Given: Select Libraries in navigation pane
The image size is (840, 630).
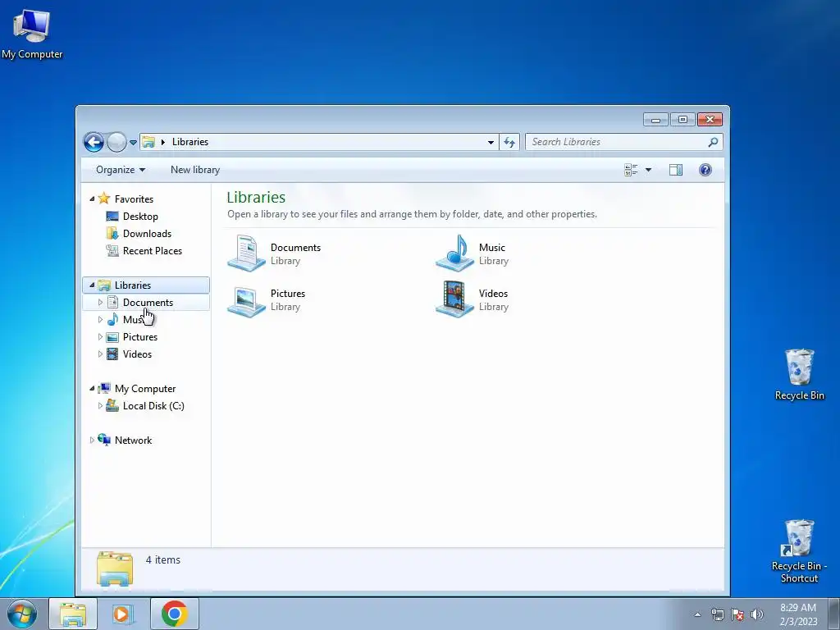Looking at the screenshot, I should [x=133, y=285].
